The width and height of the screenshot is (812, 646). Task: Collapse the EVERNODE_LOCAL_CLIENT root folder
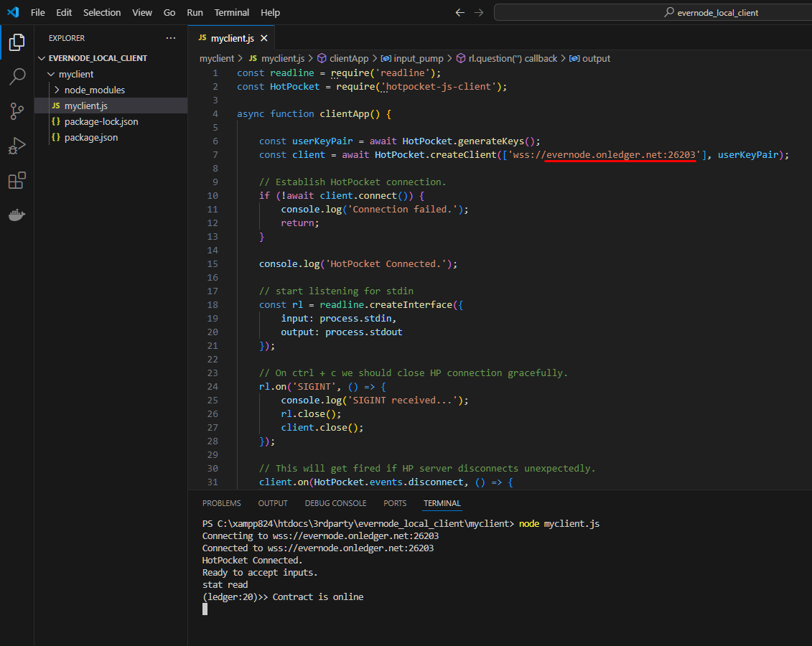[x=42, y=58]
